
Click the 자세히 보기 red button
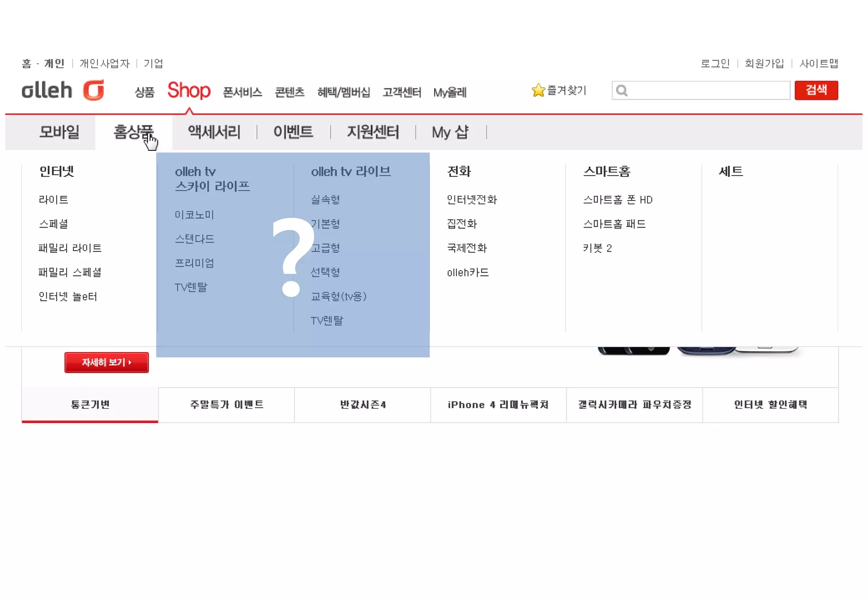[106, 362]
